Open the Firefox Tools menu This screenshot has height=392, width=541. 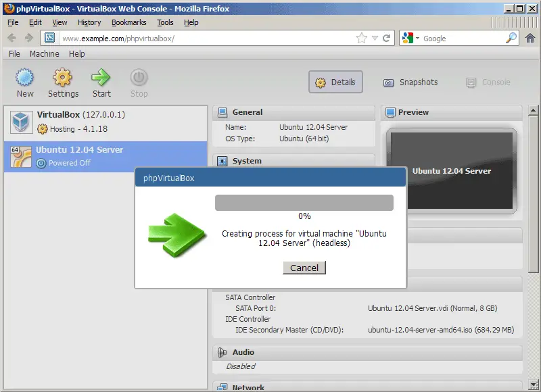click(165, 22)
